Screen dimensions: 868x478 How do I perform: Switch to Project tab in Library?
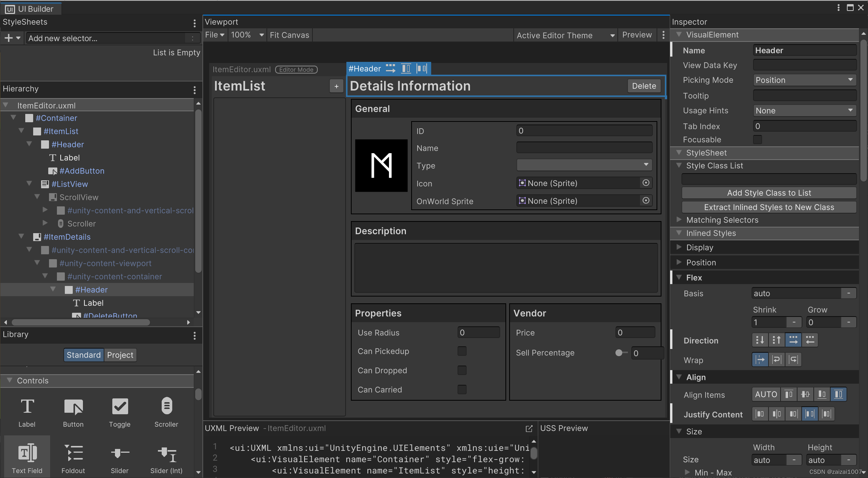point(120,355)
